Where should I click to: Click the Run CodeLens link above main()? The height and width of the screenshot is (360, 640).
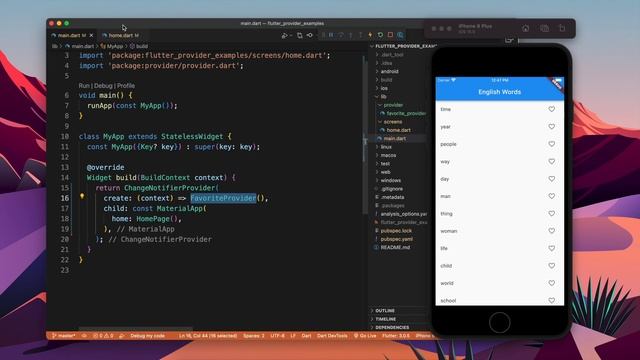point(84,86)
